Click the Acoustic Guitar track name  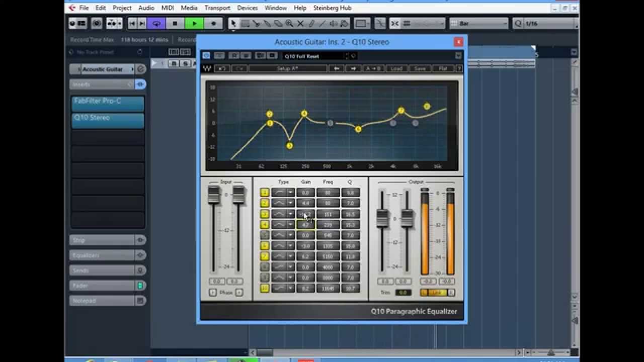click(x=103, y=69)
